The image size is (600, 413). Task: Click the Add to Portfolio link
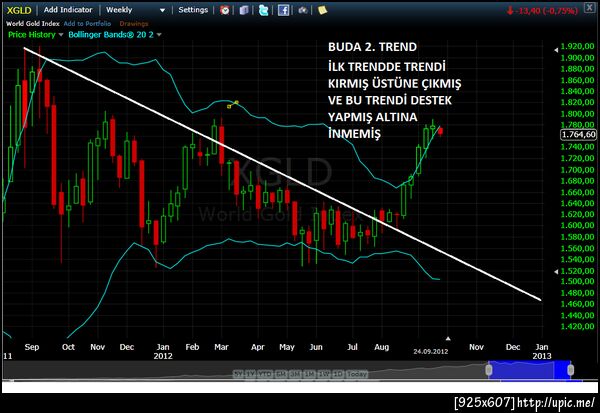[x=87, y=23]
